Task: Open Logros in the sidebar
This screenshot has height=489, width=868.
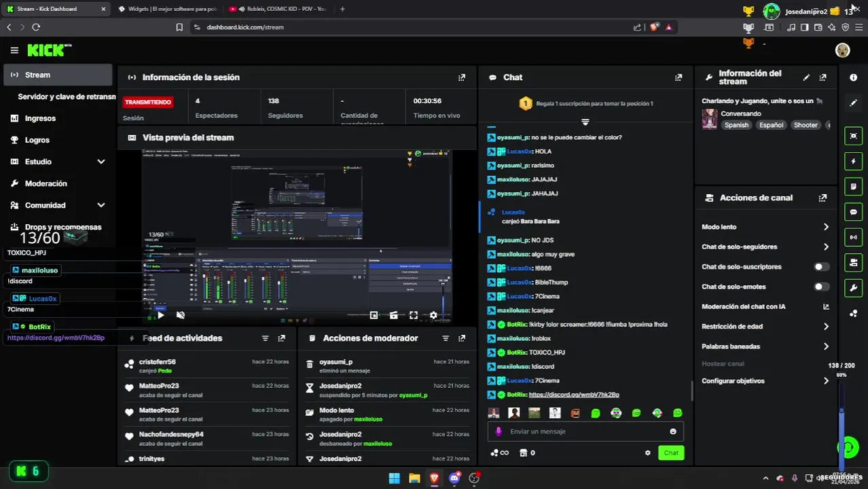Action: tap(58, 140)
